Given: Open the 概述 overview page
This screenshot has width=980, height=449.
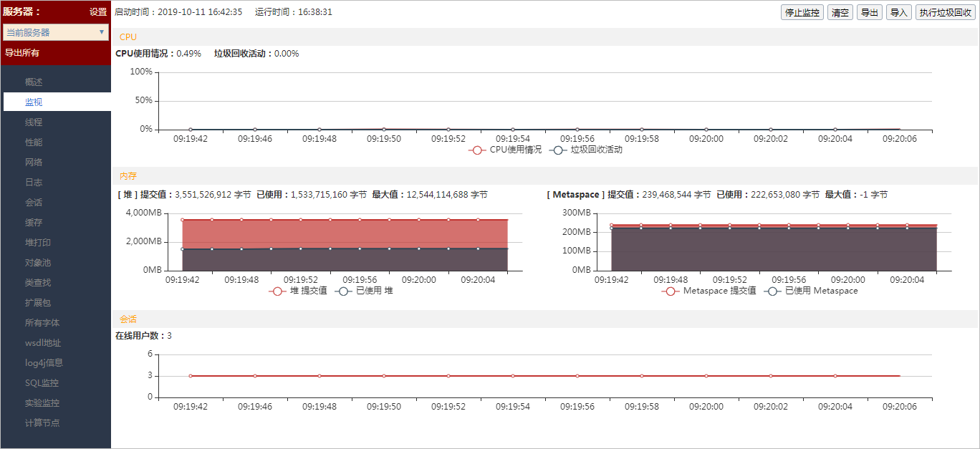Looking at the screenshot, I should point(34,82).
